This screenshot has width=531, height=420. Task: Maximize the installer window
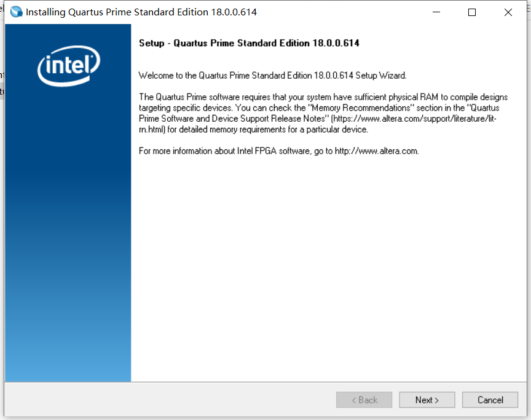click(x=471, y=12)
